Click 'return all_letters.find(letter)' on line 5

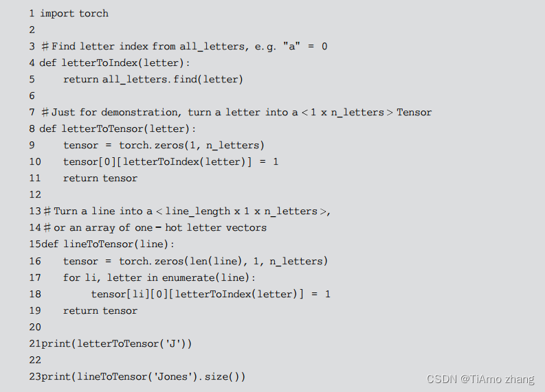tap(153, 80)
